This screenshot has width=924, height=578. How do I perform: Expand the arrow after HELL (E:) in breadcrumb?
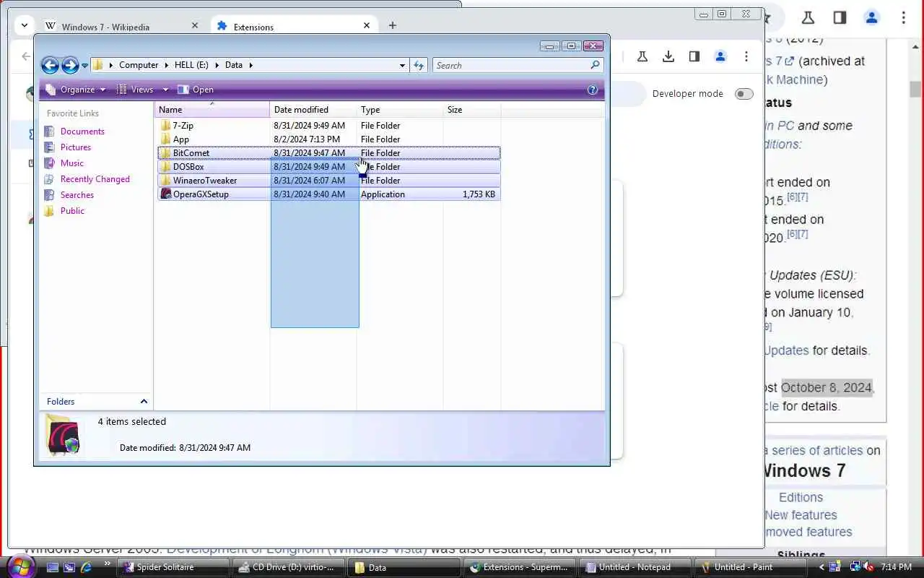217,65
